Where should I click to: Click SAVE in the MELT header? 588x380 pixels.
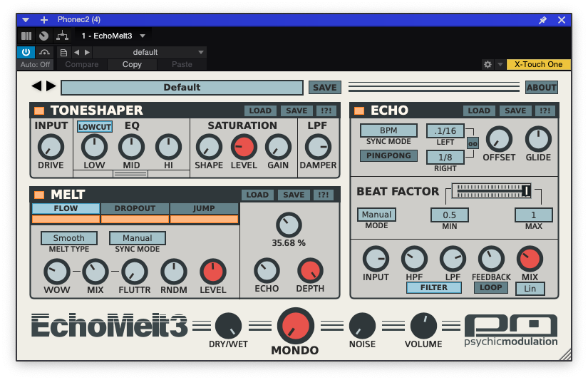294,195
